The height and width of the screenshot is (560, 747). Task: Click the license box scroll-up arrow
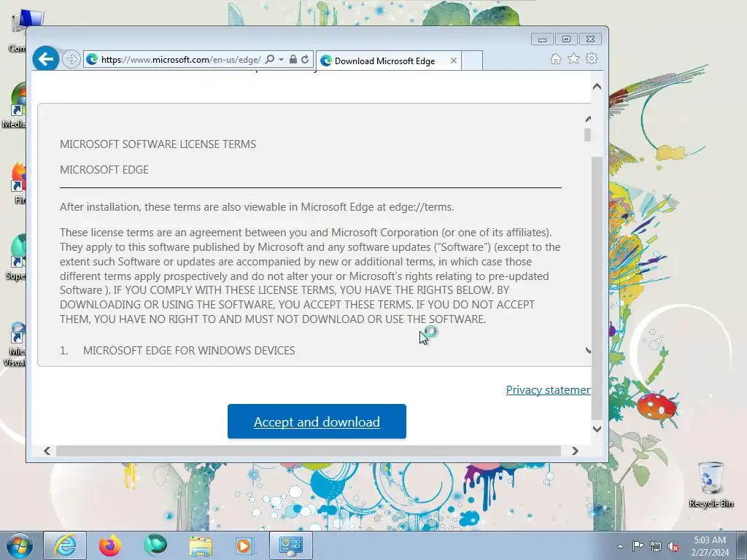[588, 119]
